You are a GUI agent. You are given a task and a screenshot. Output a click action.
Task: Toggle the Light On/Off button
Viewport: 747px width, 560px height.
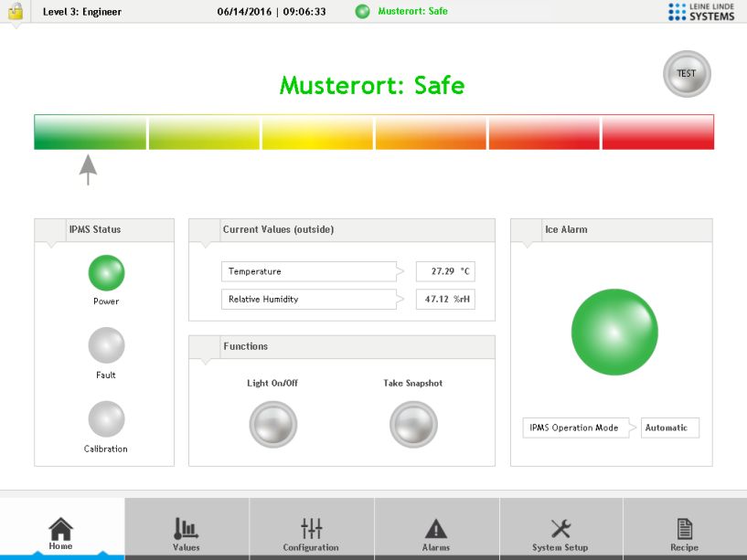[272, 425]
